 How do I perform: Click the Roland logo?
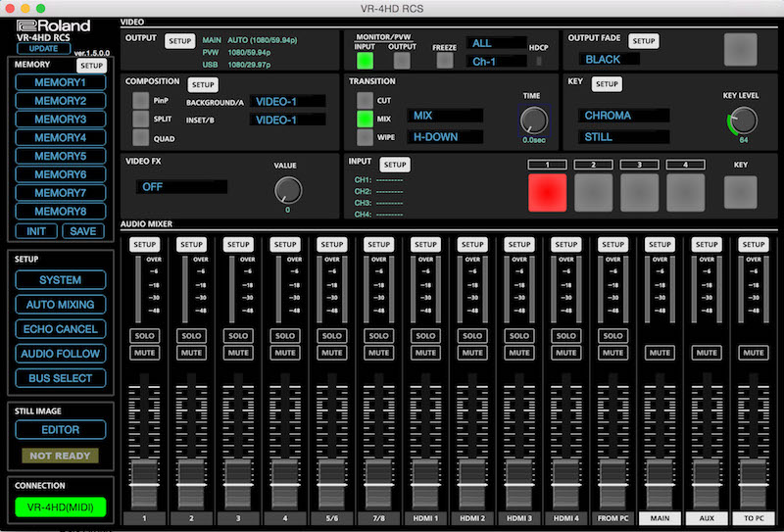coord(54,25)
